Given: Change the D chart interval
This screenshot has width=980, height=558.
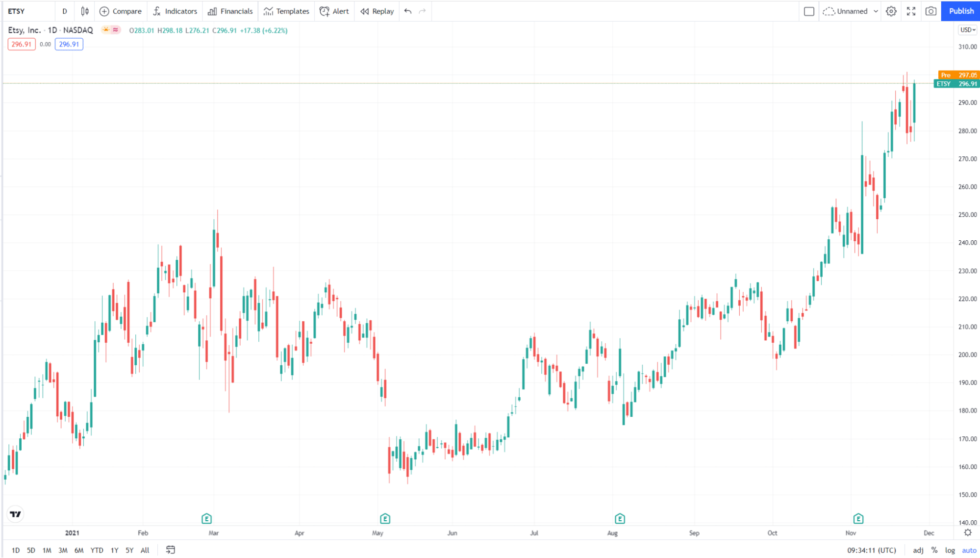Looking at the screenshot, I should click(x=65, y=11).
